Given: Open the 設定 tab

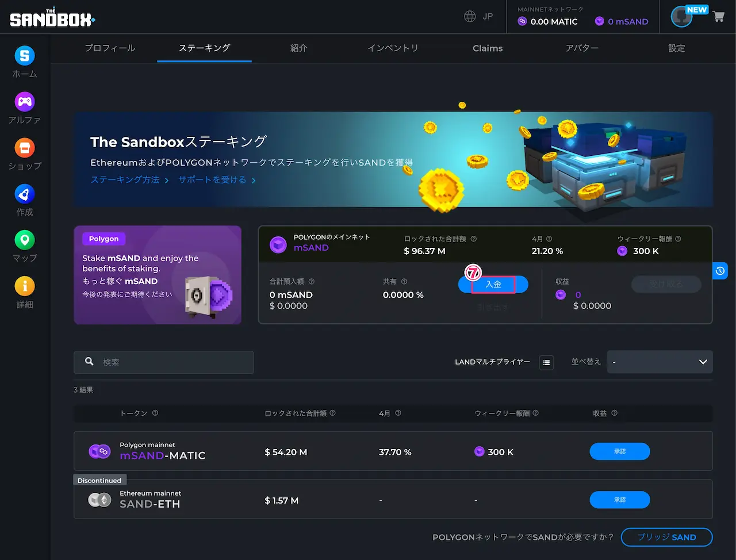Looking at the screenshot, I should pos(676,48).
